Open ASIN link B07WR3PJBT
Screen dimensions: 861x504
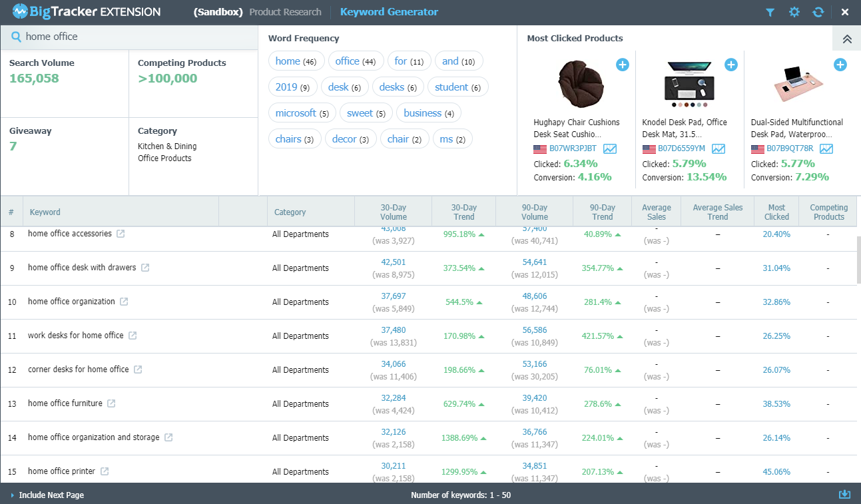point(573,149)
